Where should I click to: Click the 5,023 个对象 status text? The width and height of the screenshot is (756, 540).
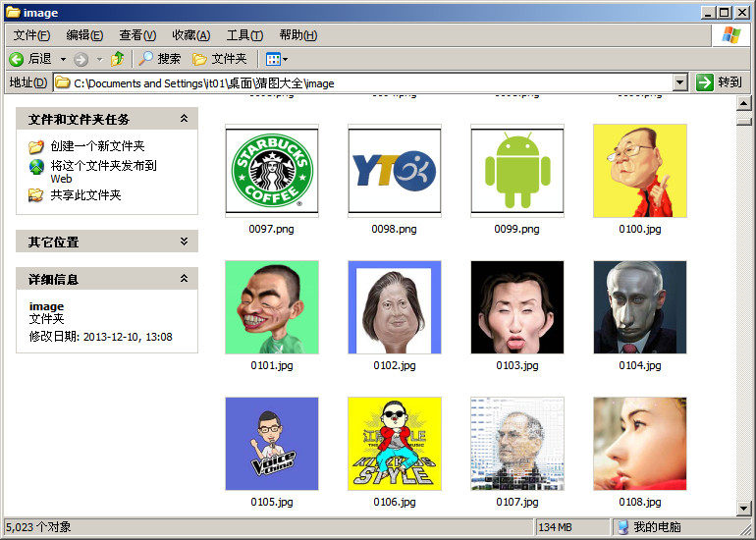coord(38,527)
